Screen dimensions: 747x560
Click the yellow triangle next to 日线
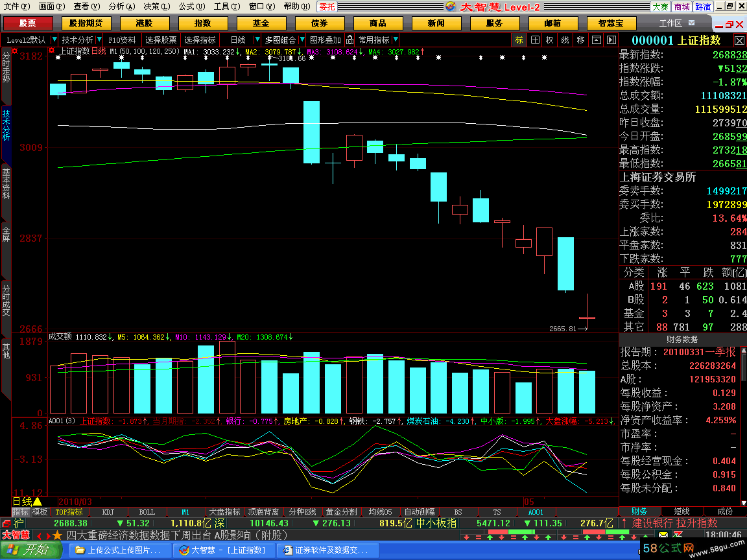click(37, 502)
